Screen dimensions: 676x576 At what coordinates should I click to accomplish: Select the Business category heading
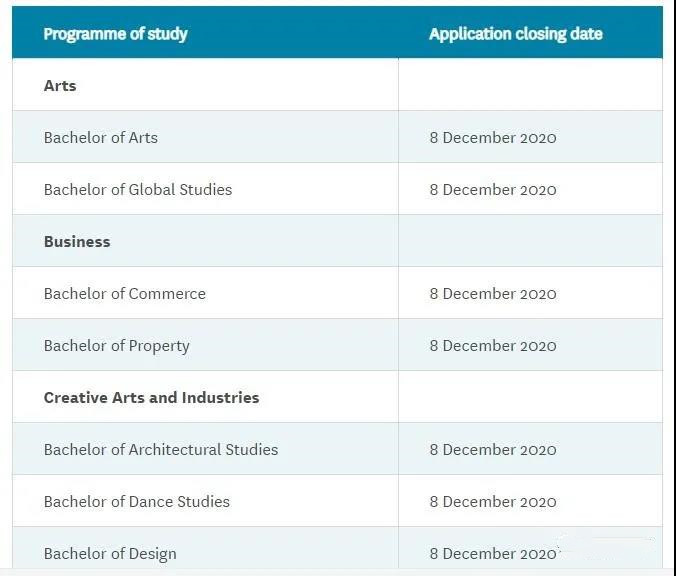77,241
